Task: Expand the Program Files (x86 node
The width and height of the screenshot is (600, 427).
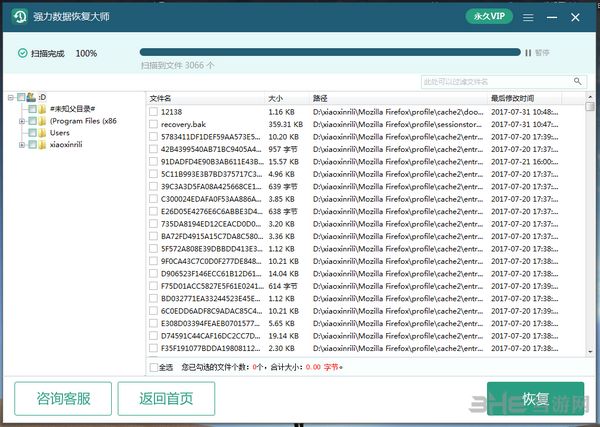Action: coord(22,121)
